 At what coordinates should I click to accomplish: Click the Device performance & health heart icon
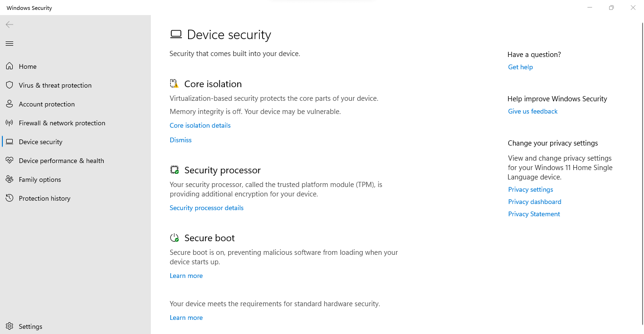9,161
